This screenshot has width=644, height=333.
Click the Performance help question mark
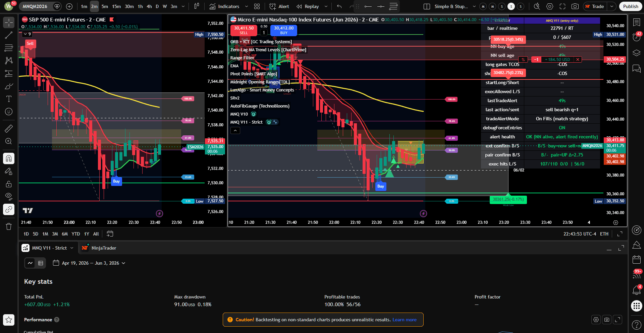pyautogui.click(x=57, y=320)
